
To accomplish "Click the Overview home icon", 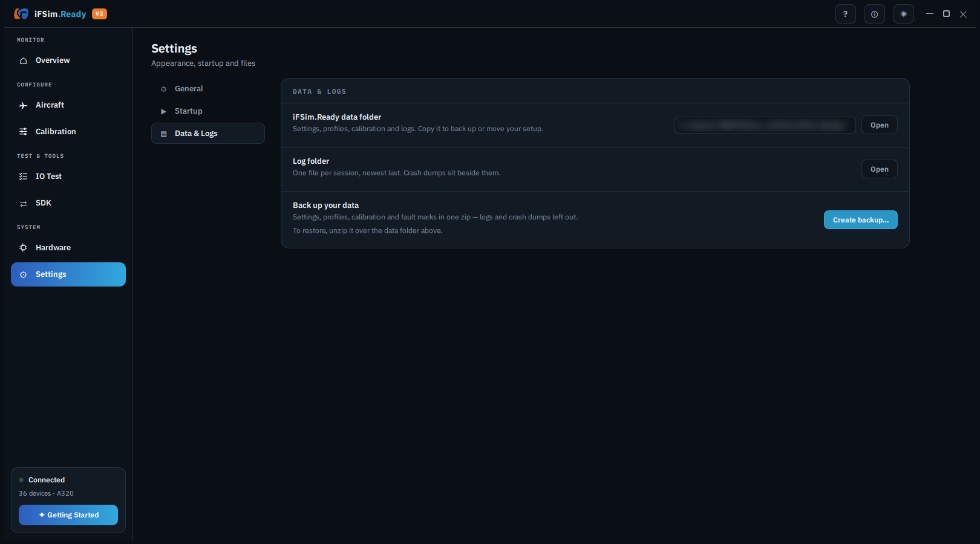I will 24,60.
